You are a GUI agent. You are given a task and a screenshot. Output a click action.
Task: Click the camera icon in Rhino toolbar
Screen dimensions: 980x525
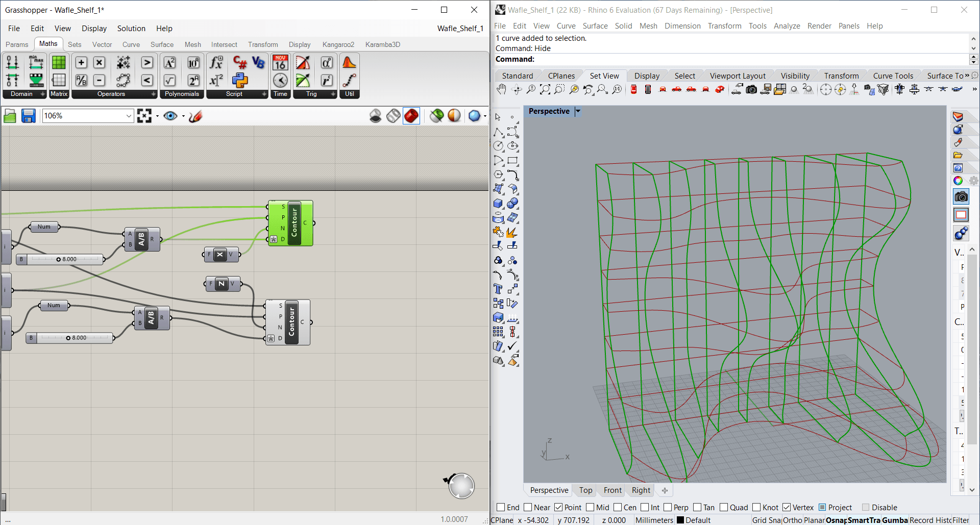(751, 90)
